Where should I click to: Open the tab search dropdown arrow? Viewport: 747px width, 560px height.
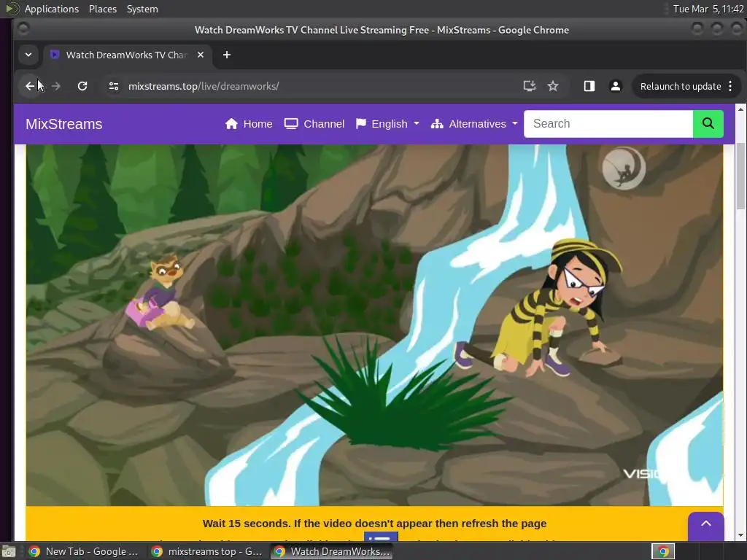28,55
